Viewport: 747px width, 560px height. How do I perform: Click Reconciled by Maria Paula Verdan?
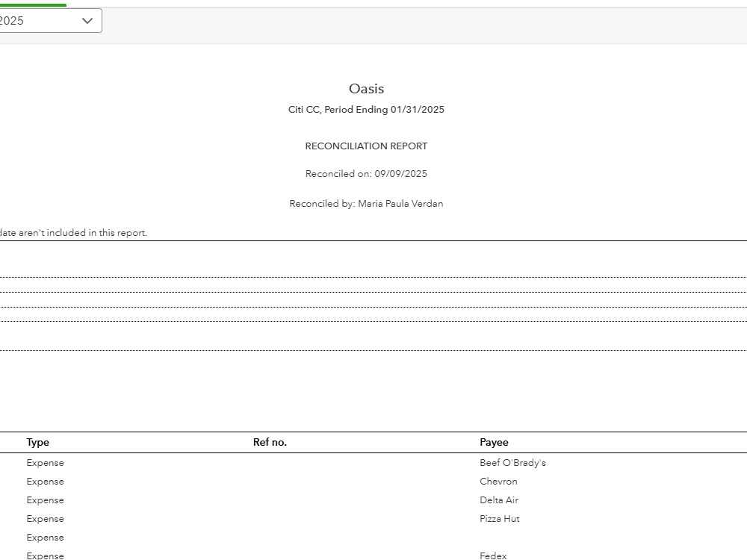point(366,204)
